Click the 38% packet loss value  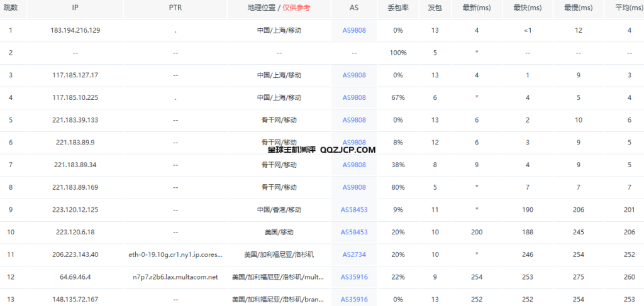coord(397,165)
